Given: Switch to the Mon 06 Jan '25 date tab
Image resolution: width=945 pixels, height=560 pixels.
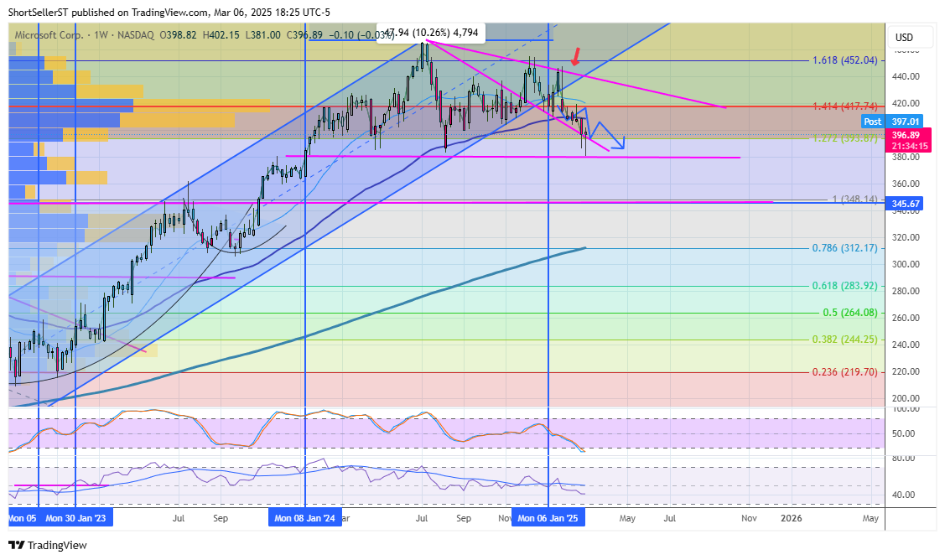Looking at the screenshot, I should [548, 517].
